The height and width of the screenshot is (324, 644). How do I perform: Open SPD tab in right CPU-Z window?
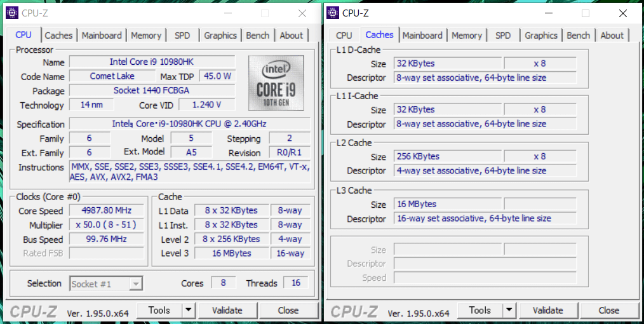click(503, 36)
